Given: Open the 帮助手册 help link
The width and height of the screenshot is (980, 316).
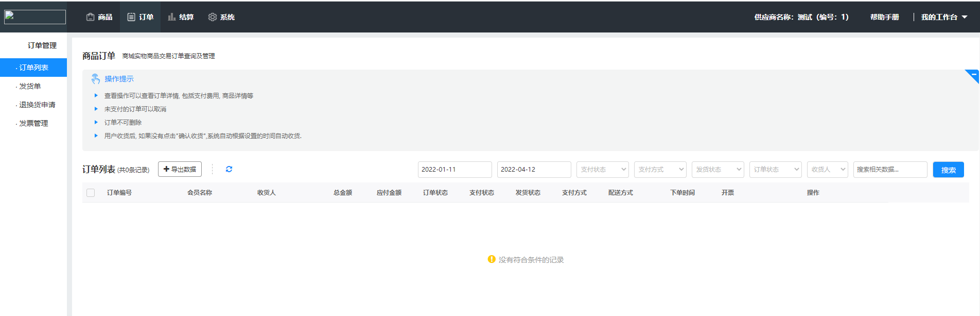Looking at the screenshot, I should 884,17.
